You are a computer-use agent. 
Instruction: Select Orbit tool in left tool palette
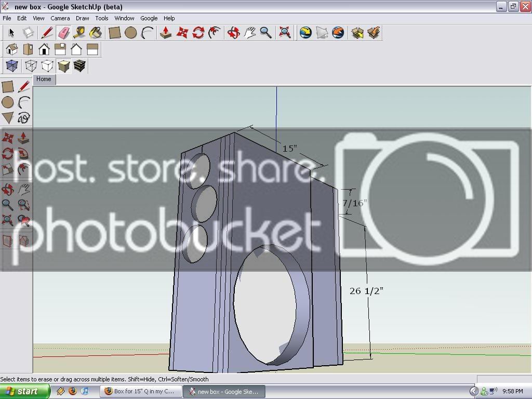point(8,190)
